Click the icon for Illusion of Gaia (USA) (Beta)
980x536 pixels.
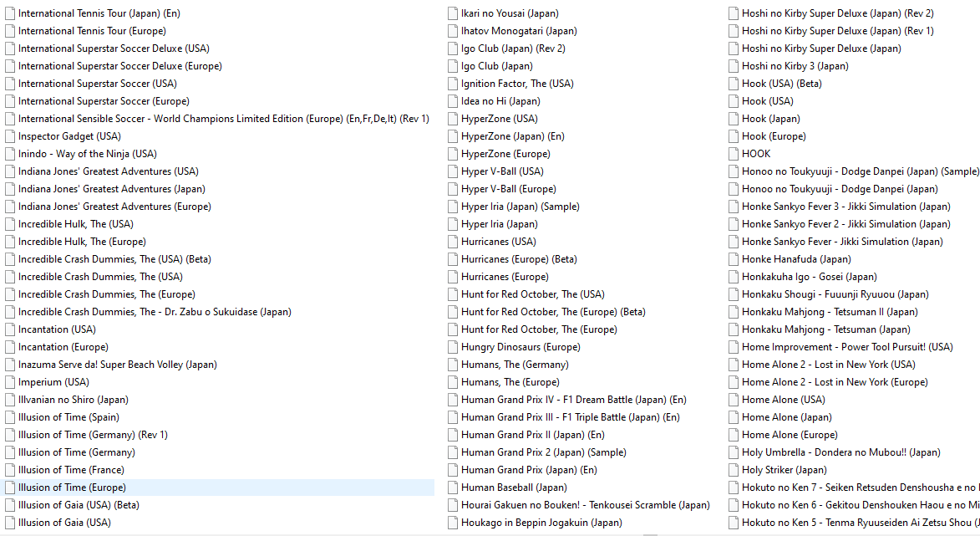10,505
